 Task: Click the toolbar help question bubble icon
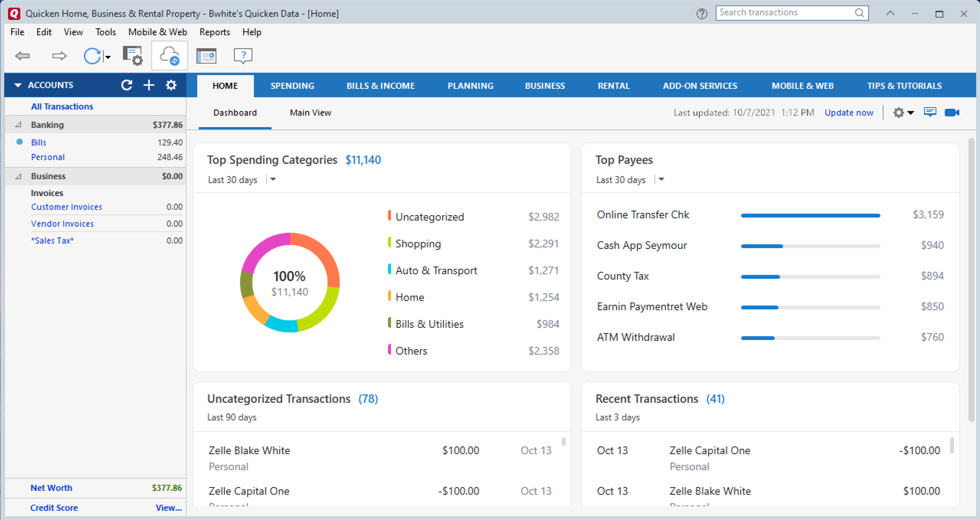point(243,56)
